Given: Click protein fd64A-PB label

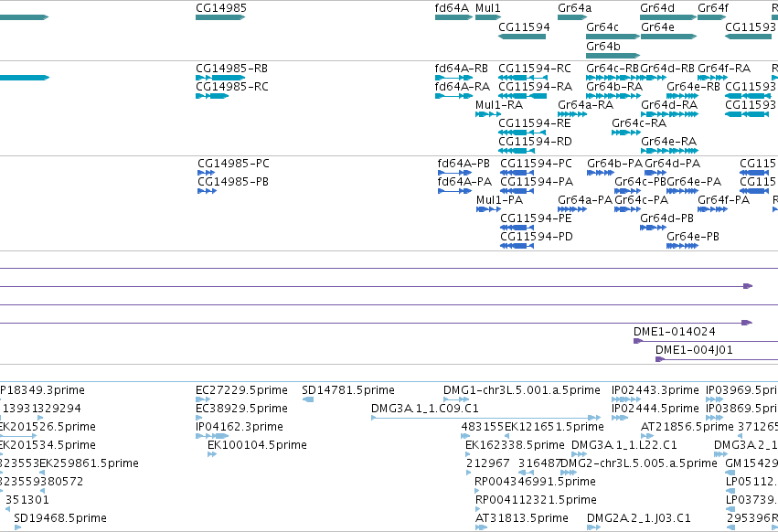Looking at the screenshot, I should pos(464,164).
